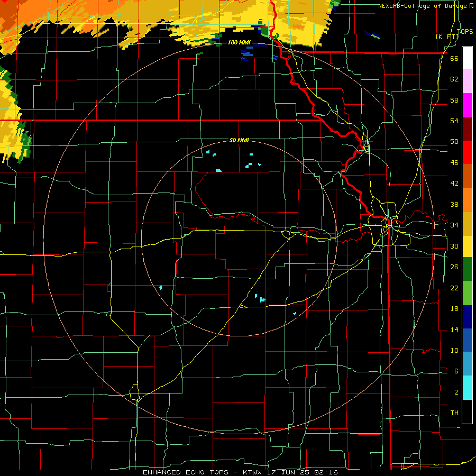476x476 pixels.
Task: Click the "TH" threshold legend label
Action: (454, 413)
